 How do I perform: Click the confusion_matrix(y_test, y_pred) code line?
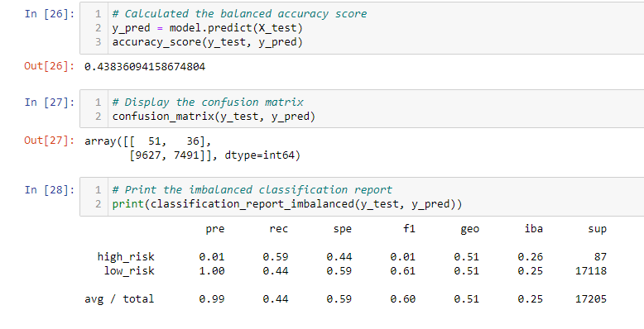[214, 117]
